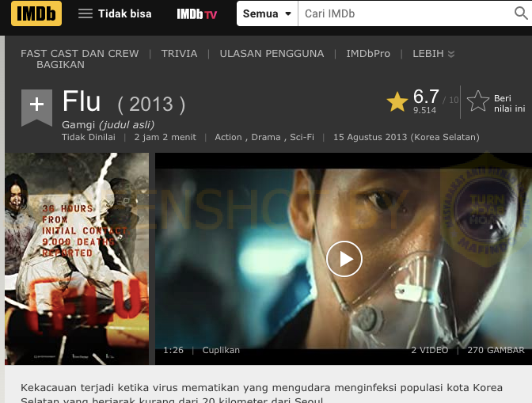Image resolution: width=532 pixels, height=403 pixels.
Task: Click the search magnifier icon
Action: point(521,13)
